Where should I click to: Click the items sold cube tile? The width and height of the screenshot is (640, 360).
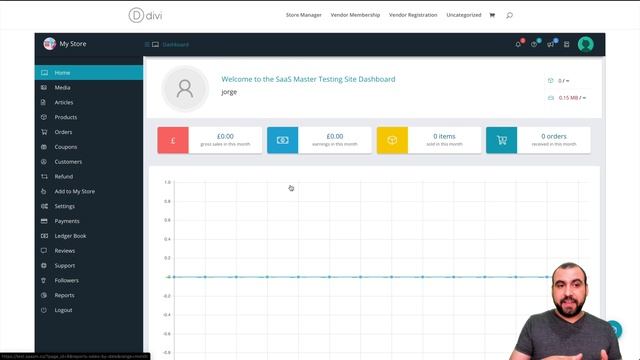pyautogui.click(x=392, y=140)
